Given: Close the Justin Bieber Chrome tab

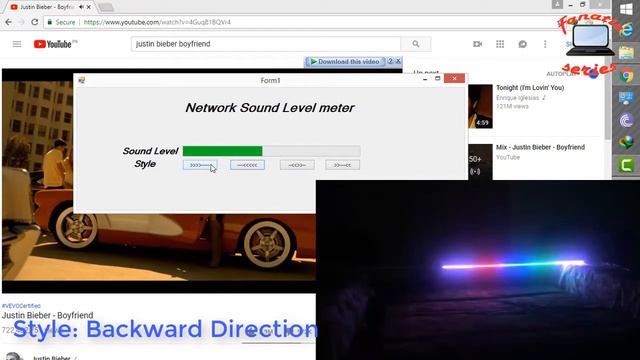Looking at the screenshot, I should [89, 7].
